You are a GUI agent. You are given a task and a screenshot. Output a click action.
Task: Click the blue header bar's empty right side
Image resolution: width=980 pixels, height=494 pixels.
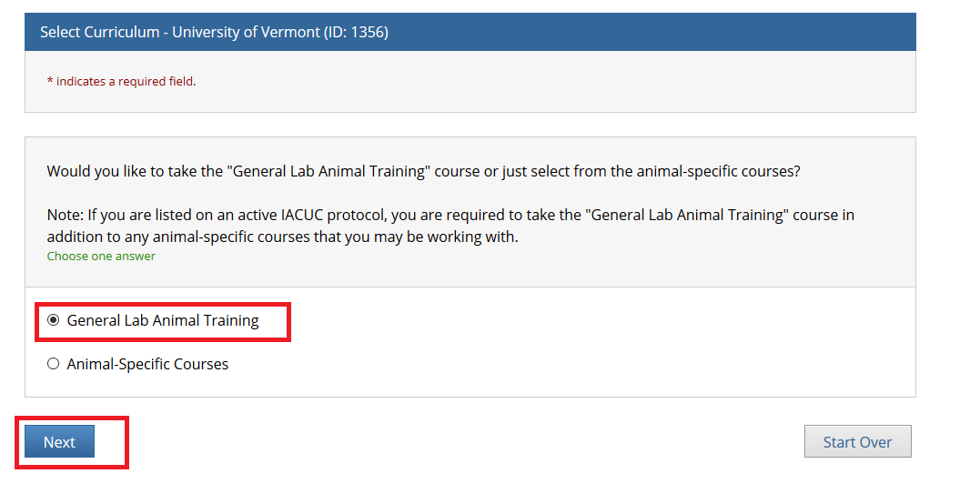point(682,33)
